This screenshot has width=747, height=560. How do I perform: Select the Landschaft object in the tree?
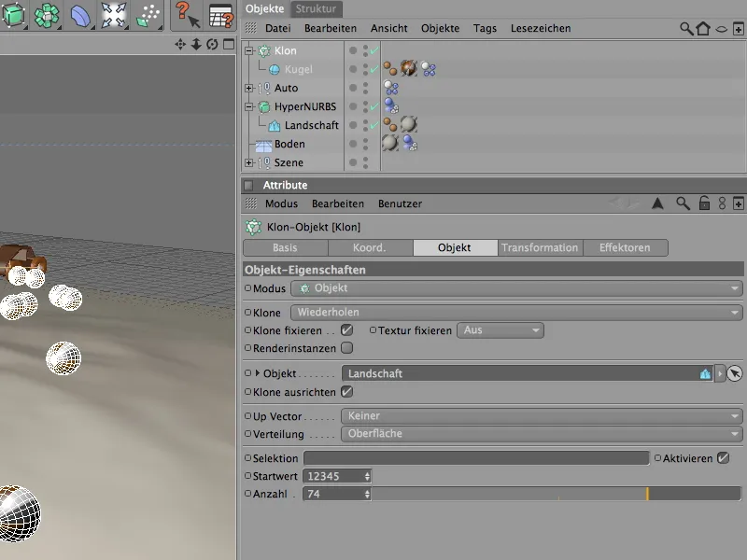tap(311, 125)
